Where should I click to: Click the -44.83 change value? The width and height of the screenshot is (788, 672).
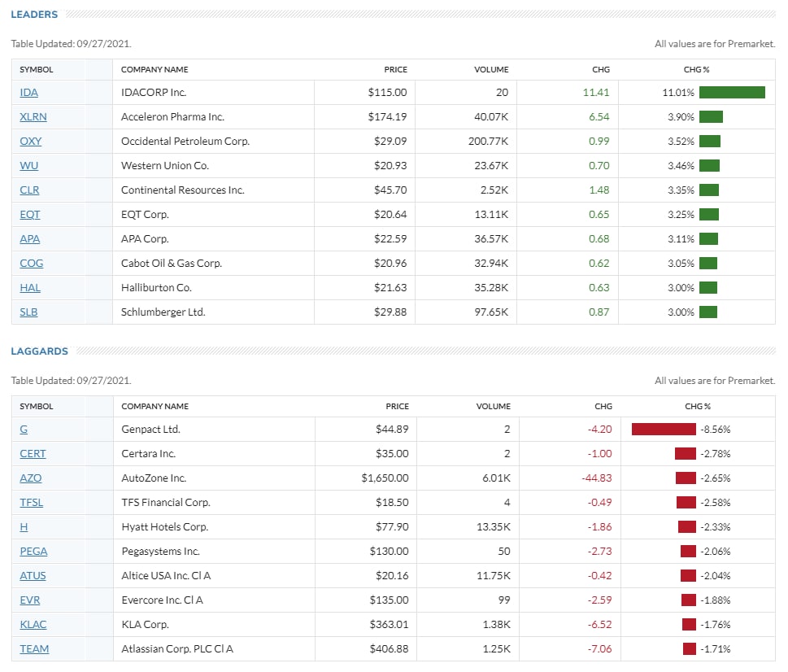[597, 478]
